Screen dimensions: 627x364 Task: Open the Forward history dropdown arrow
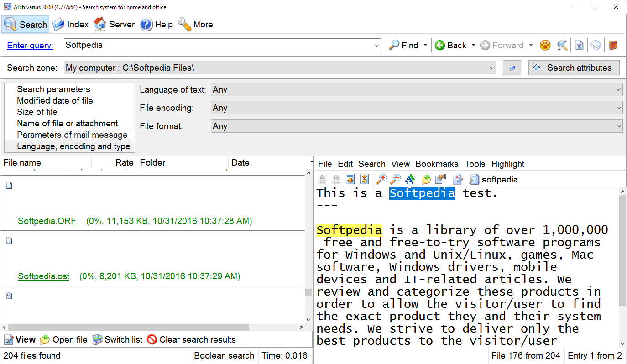(x=531, y=45)
